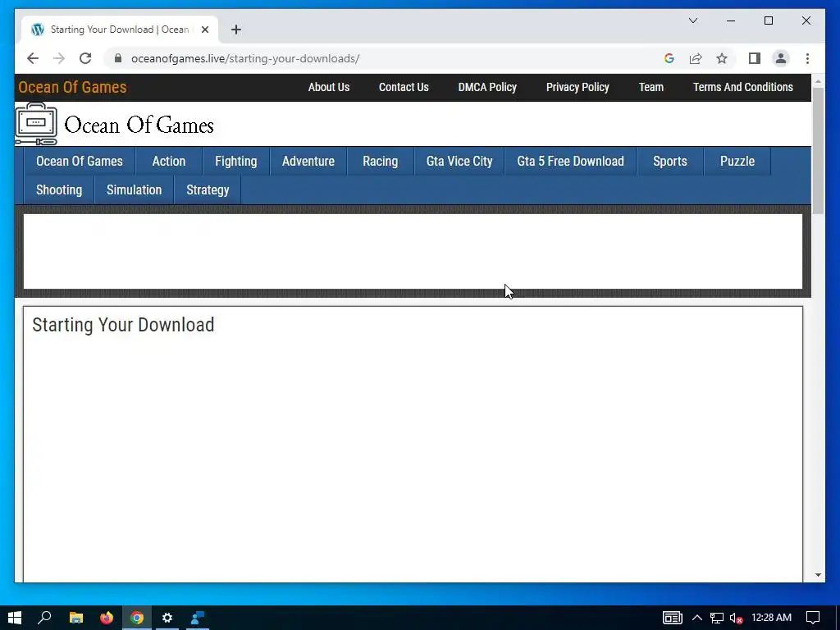Screen dimensions: 840x630
Task: Click the scrollbar up arrow
Action: point(818,81)
